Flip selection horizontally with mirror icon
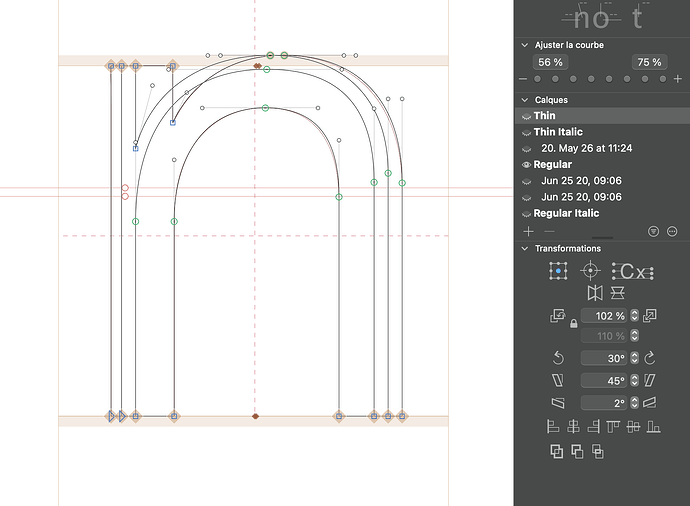Viewport: 690px width, 506px height. pyautogui.click(x=595, y=293)
